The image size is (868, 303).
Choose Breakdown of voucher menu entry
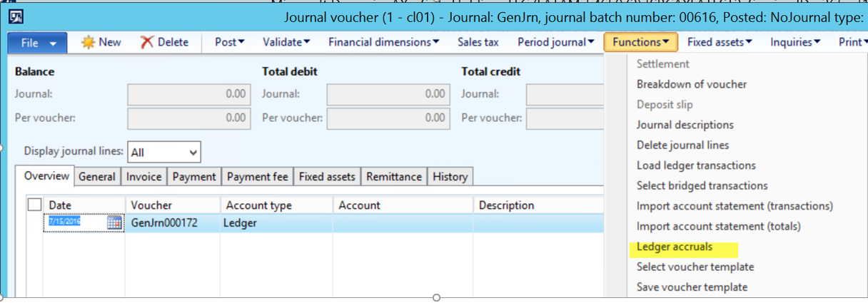tap(691, 84)
